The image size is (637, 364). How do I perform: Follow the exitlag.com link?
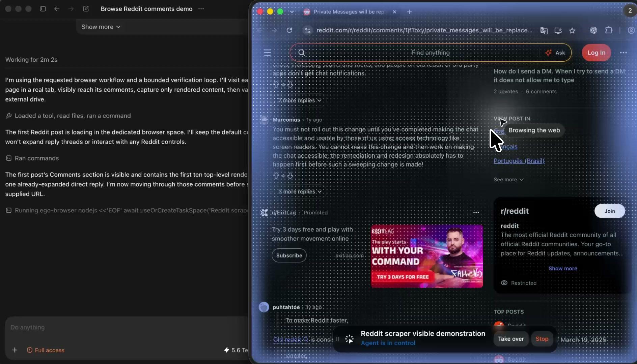click(350, 255)
